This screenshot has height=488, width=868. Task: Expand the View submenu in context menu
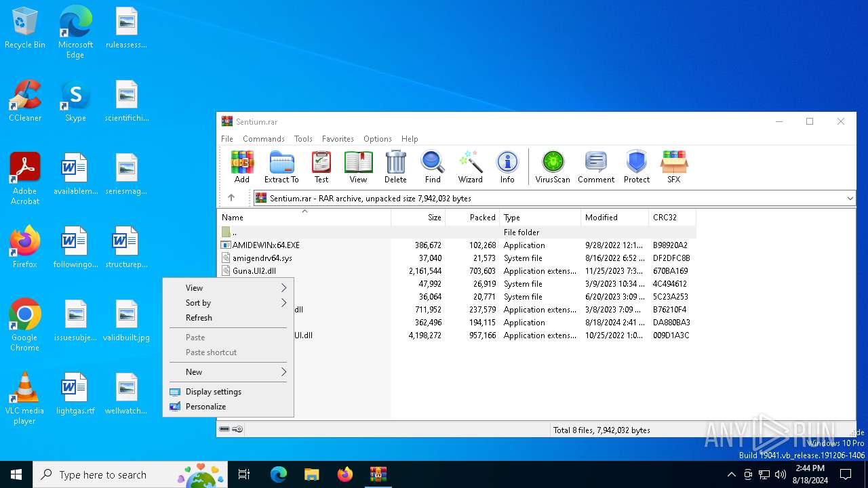coord(228,288)
